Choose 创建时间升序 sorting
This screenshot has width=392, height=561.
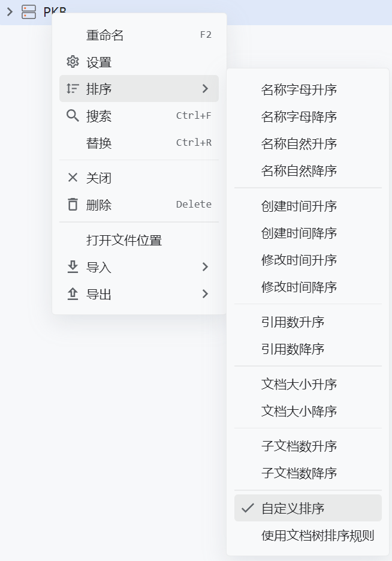299,206
